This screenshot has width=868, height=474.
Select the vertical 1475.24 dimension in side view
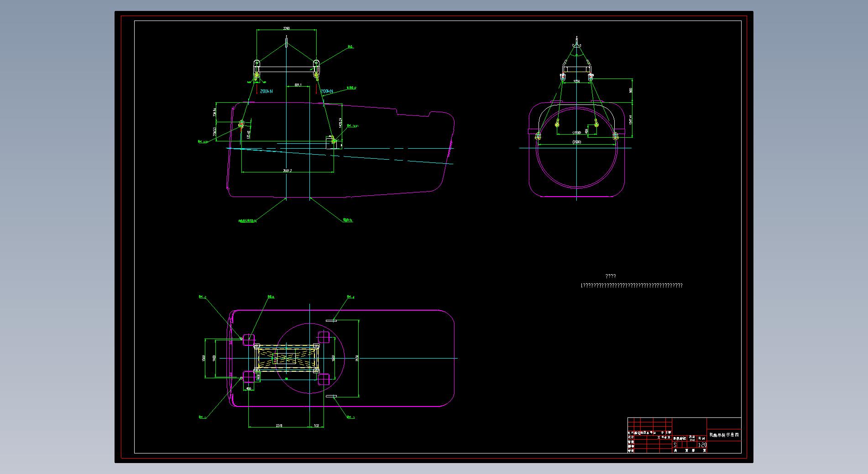point(340,122)
